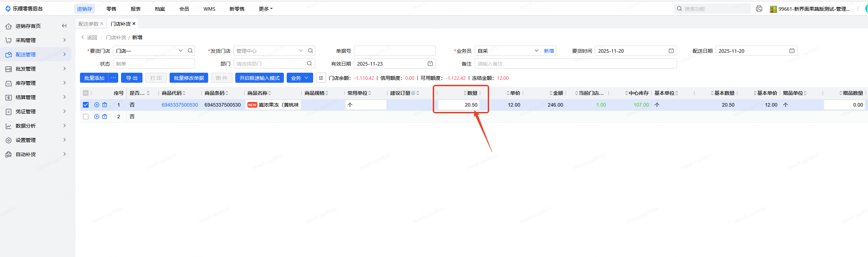This screenshot has width=868, height=257.
Task: Click the 数量 input showing 20.50
Action: pyautogui.click(x=458, y=105)
